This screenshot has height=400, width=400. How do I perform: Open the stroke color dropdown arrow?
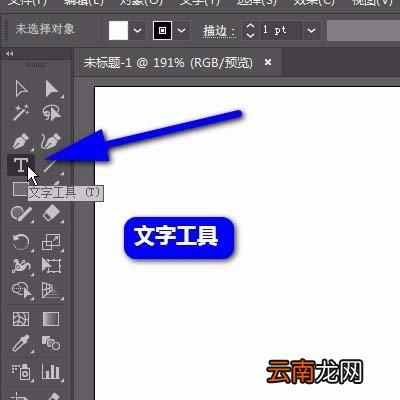[x=182, y=31]
